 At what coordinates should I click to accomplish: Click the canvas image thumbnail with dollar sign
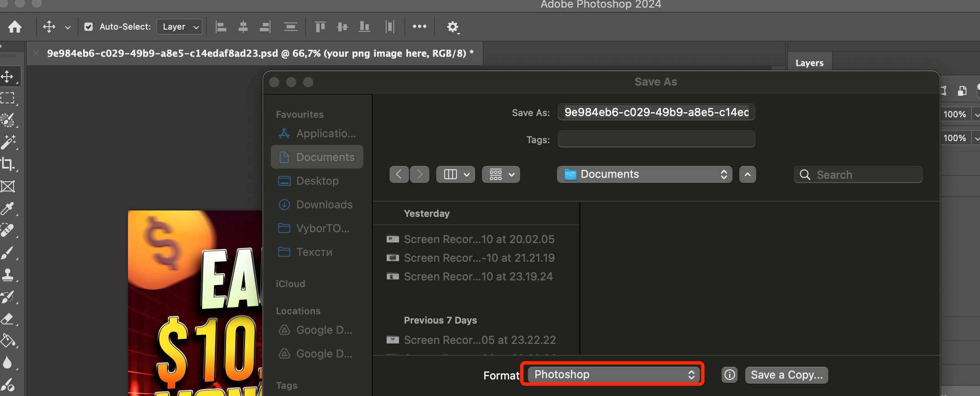coord(195,303)
